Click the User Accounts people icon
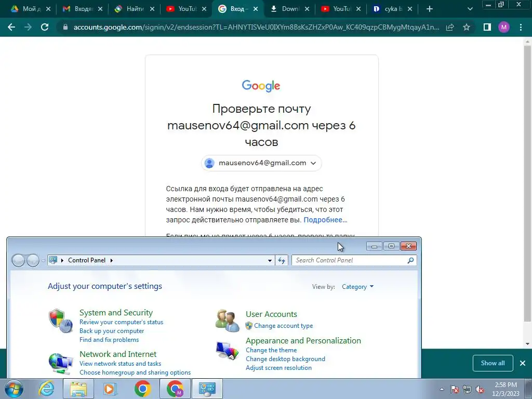The width and height of the screenshot is (532, 399). coord(228,320)
